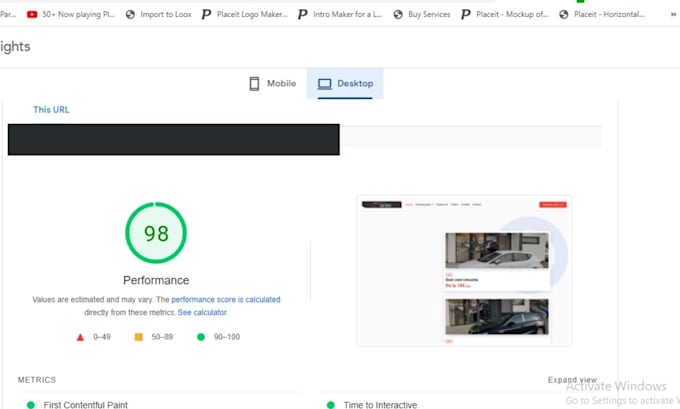Open the 'Placeit Logo Maker' bookmark
680x409 pixels.
(245, 14)
